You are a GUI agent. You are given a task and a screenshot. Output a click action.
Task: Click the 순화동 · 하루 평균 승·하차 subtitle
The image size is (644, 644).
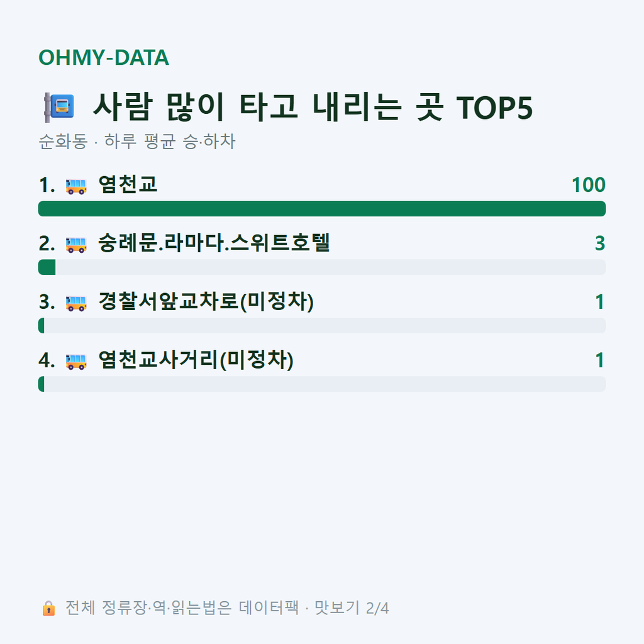pyautogui.click(x=136, y=142)
